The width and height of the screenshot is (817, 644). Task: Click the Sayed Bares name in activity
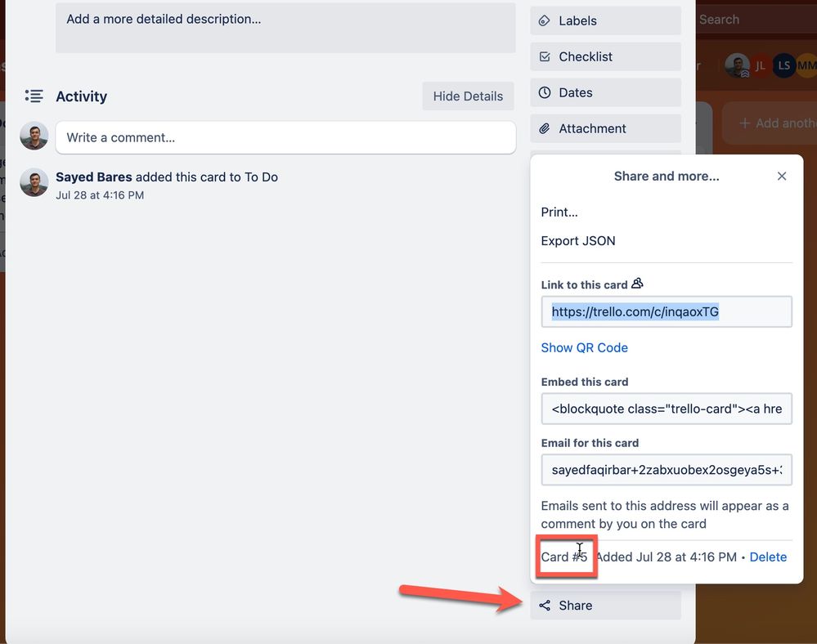(94, 177)
